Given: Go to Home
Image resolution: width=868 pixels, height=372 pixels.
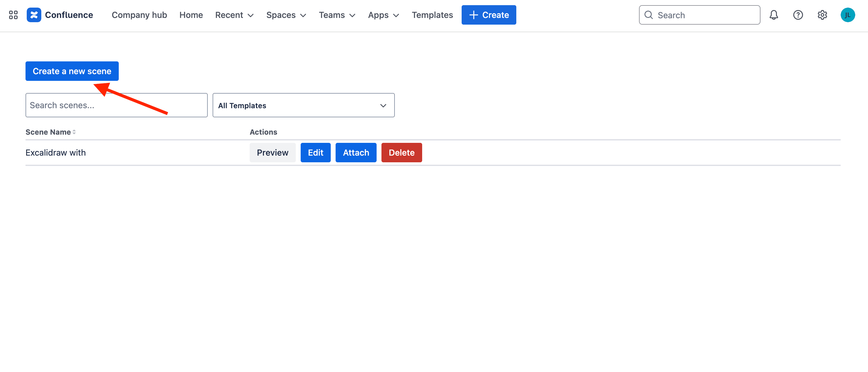Looking at the screenshot, I should (191, 15).
